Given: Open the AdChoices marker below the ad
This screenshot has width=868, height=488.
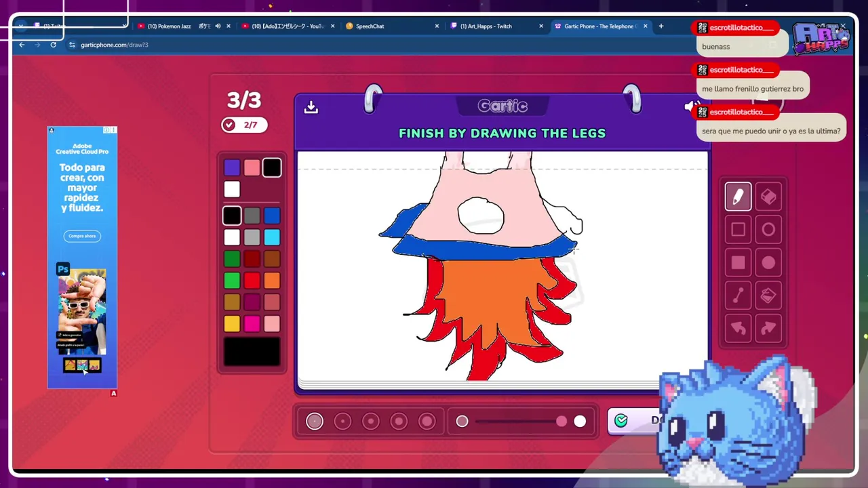Looking at the screenshot, I should click(x=113, y=393).
